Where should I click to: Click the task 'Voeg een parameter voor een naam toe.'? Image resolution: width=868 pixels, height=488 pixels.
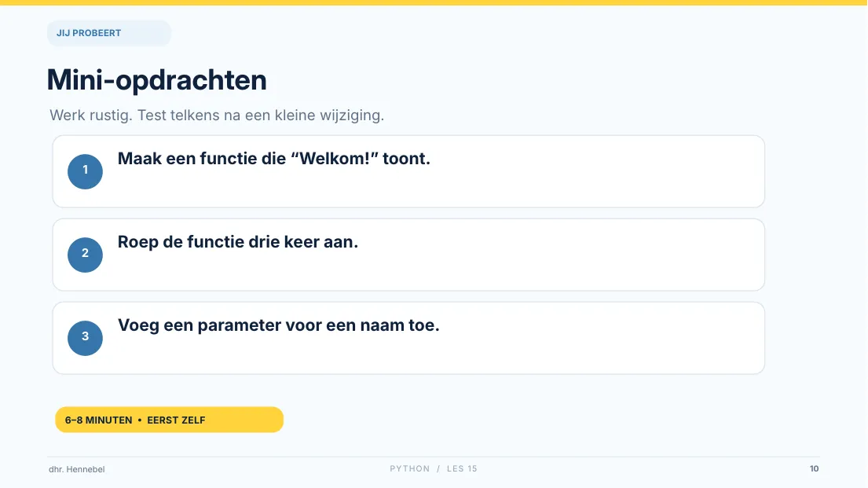278,325
